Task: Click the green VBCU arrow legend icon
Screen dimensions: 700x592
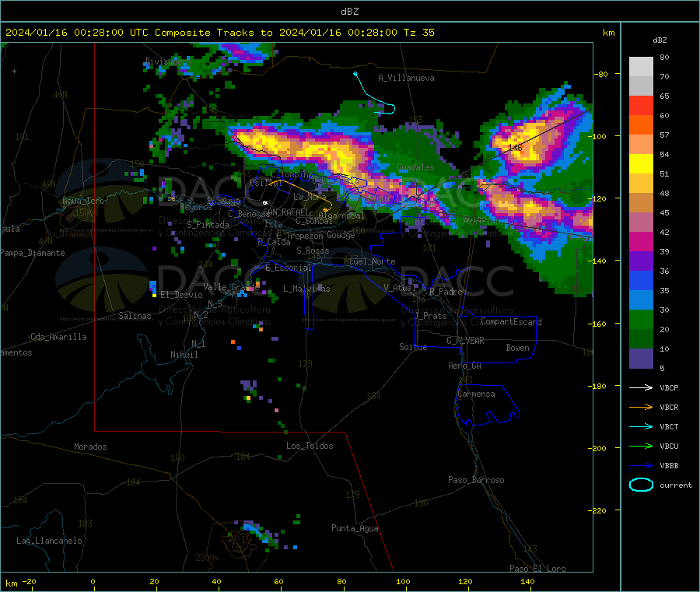Action: [641, 446]
